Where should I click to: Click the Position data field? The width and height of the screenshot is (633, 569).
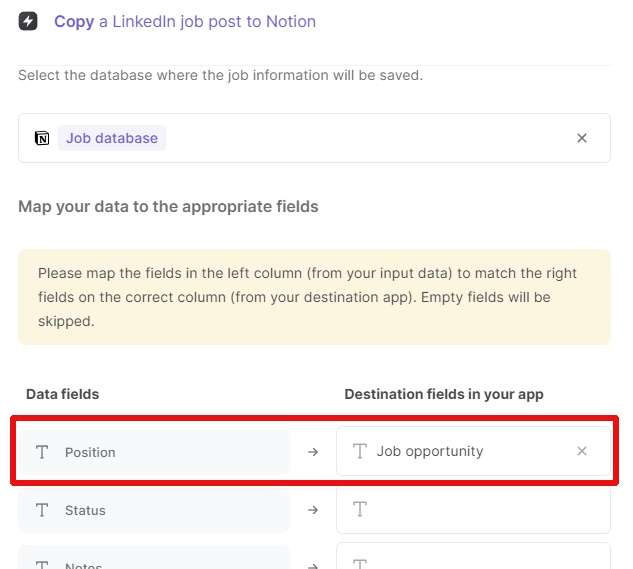pyautogui.click(x=154, y=452)
